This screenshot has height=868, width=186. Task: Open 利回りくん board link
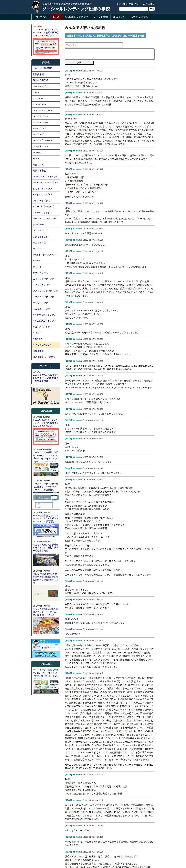(x=46, y=164)
